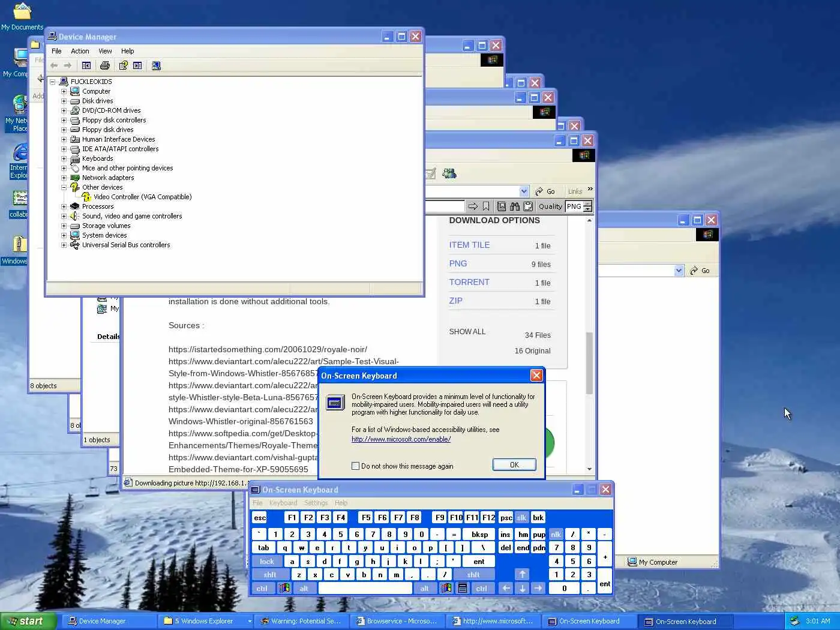The height and width of the screenshot is (630, 840).
Task: Select the Keyboards device icon
Action: tap(75, 158)
